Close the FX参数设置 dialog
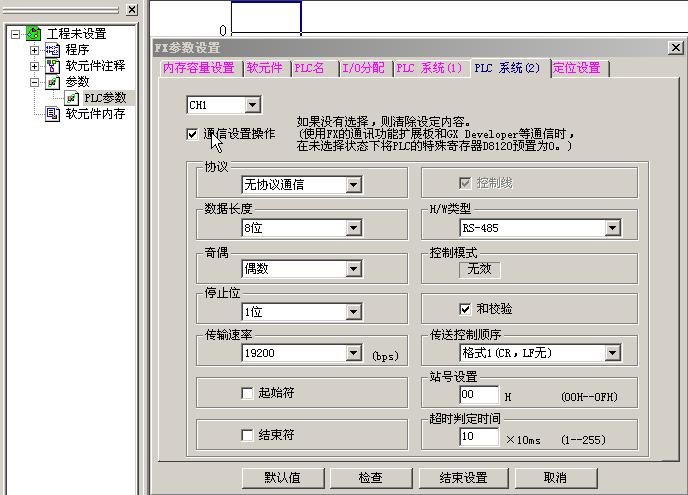This screenshot has height=495, width=688. (676, 47)
